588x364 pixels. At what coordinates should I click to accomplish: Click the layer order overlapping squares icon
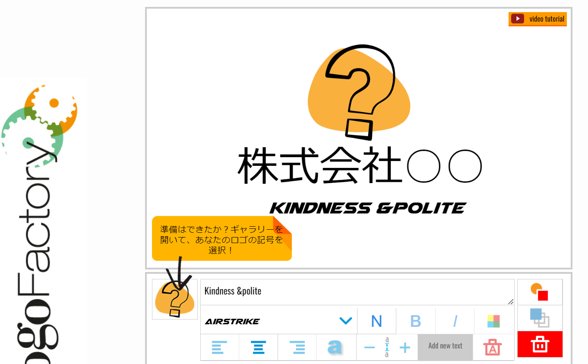click(x=540, y=318)
